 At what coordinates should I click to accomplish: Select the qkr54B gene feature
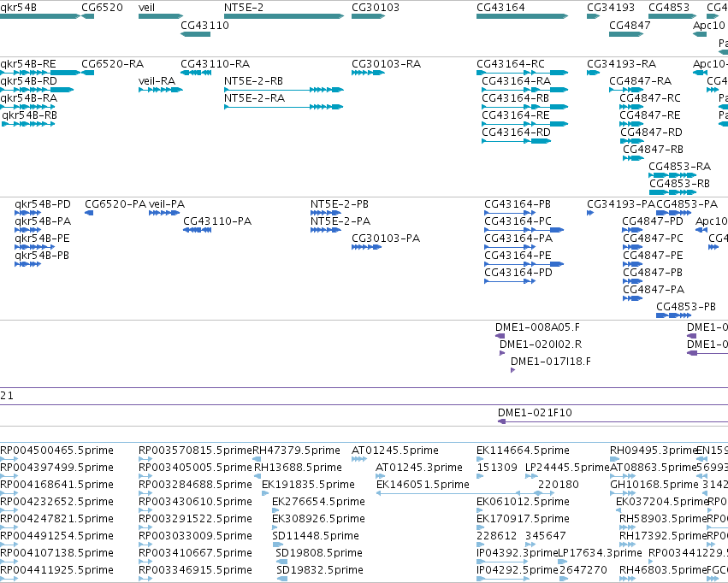click(x=40, y=16)
